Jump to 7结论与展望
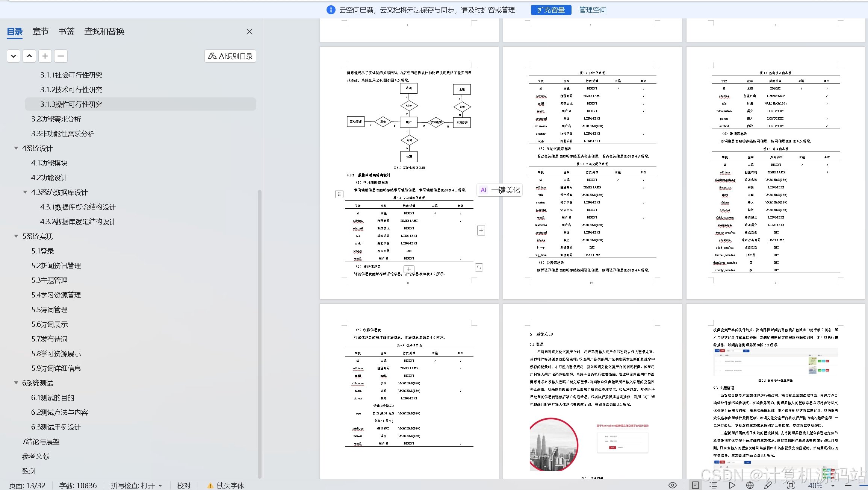868x490 pixels. 41,442
